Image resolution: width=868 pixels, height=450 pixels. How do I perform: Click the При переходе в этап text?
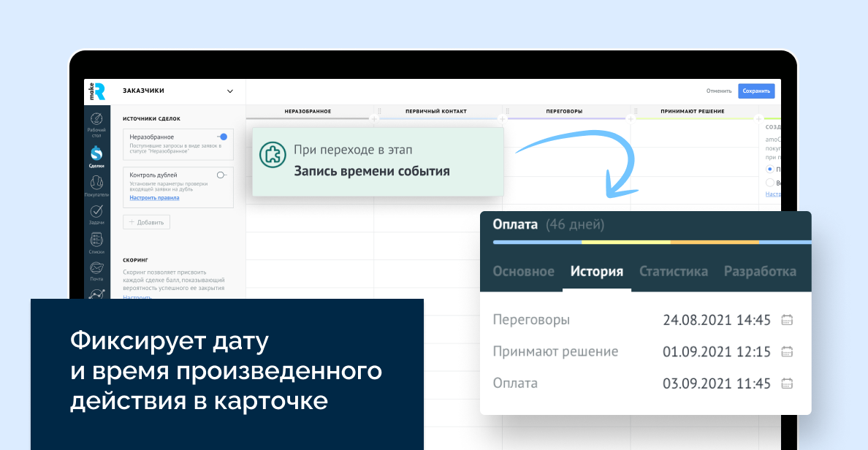[x=353, y=150]
